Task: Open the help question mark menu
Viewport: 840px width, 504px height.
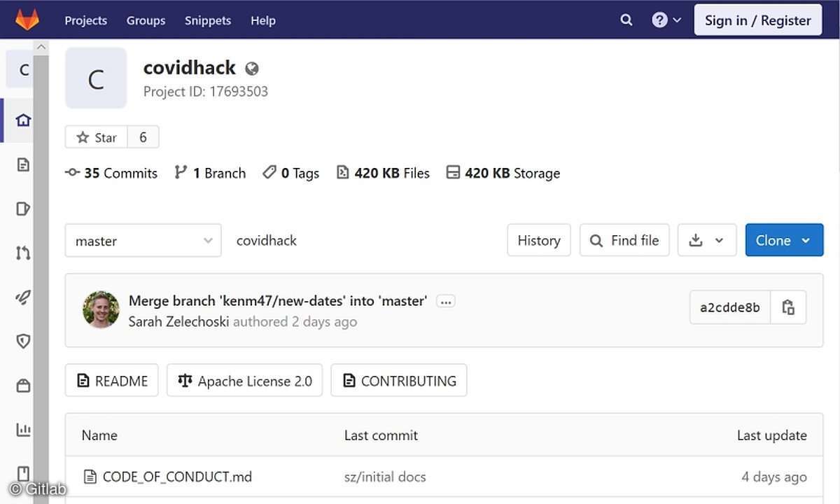Action: coord(666,20)
